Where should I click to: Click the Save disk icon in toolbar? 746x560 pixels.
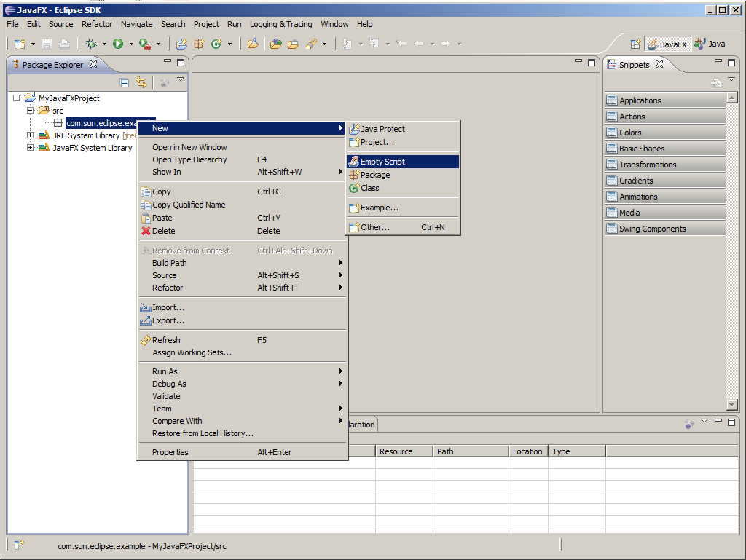coord(47,44)
